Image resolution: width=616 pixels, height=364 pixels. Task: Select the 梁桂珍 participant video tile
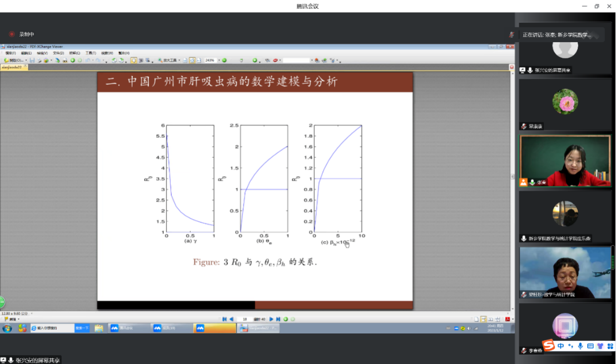click(565, 272)
